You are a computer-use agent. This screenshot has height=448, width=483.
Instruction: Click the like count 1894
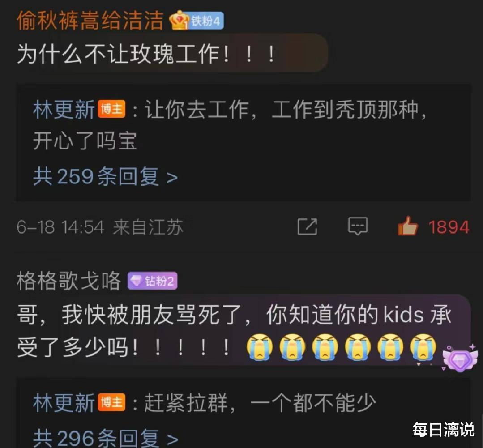coord(449,227)
